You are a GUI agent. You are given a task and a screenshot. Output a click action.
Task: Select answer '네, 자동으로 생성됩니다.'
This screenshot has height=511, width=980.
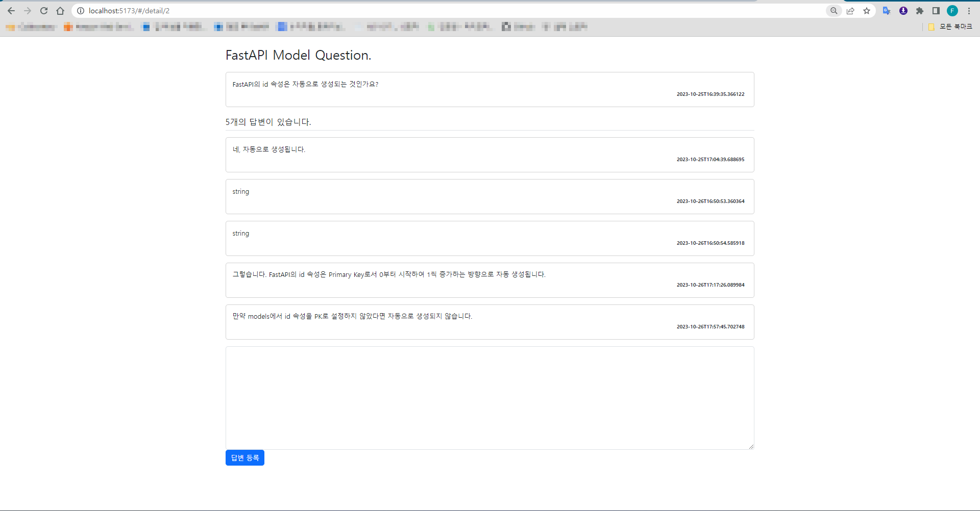tap(269, 149)
